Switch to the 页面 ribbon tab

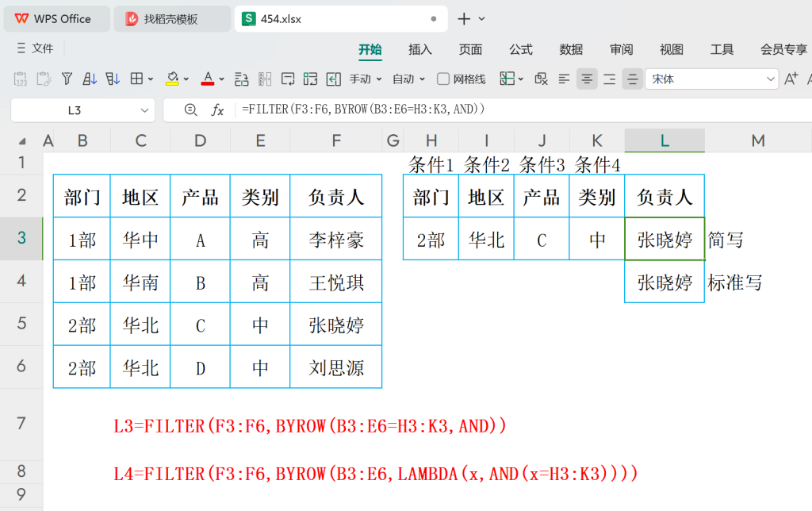(470, 49)
